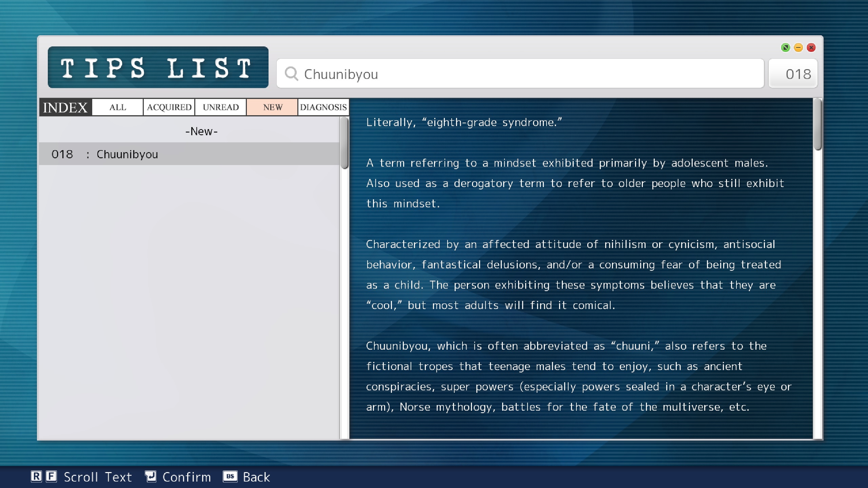Click the yellow minimize window button
The width and height of the screenshot is (868, 488).
tap(798, 47)
